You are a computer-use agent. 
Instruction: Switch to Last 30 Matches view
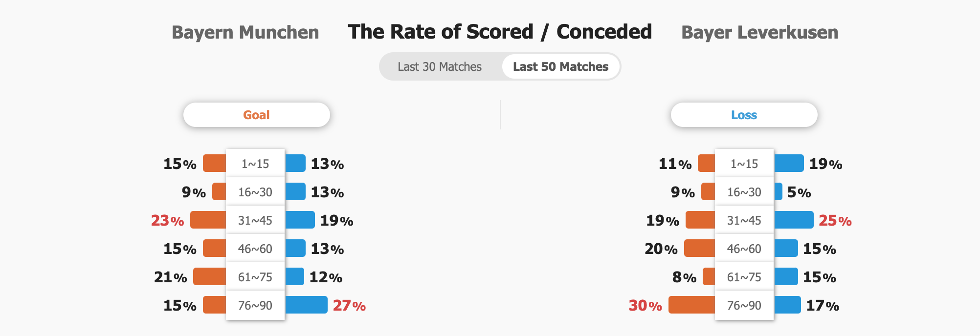tap(440, 67)
